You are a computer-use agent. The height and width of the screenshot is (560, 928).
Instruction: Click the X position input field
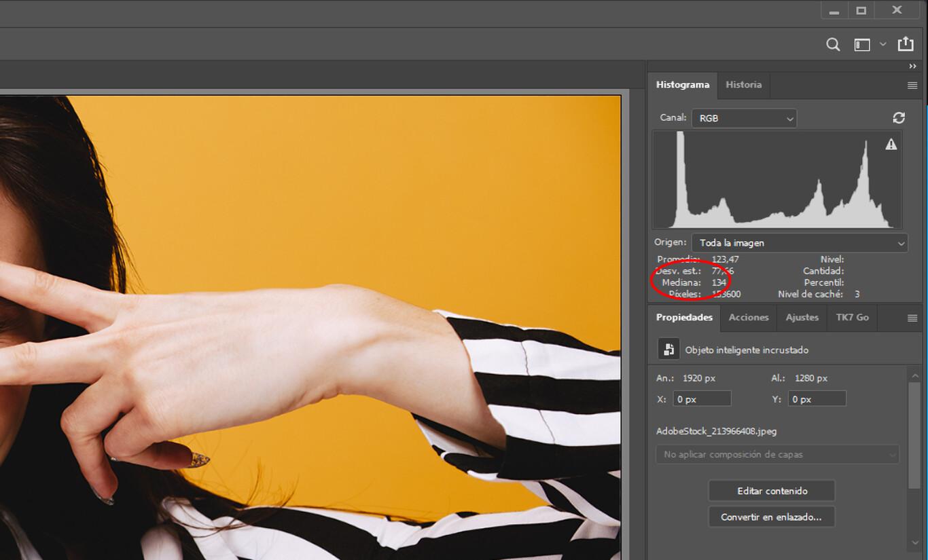tap(701, 398)
